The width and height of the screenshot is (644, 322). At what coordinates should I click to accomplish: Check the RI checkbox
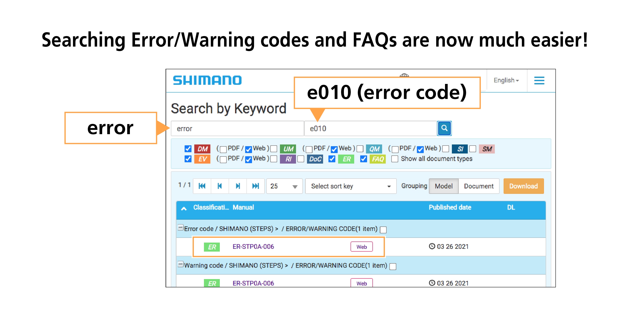[274, 159]
